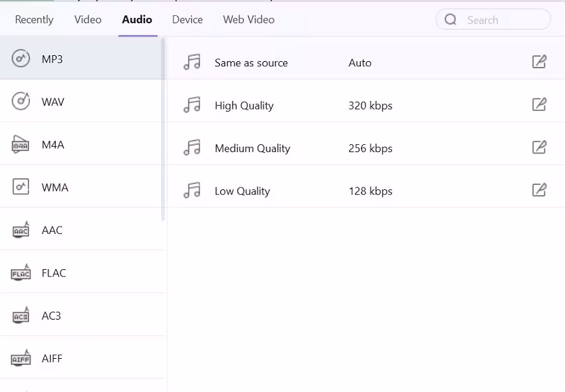Open the Device tab

[x=187, y=20]
